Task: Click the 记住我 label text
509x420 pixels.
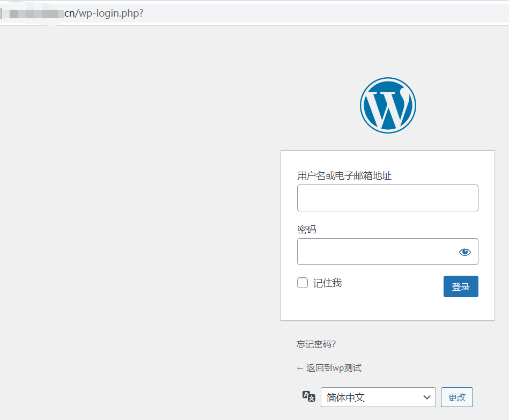Action: coord(327,283)
